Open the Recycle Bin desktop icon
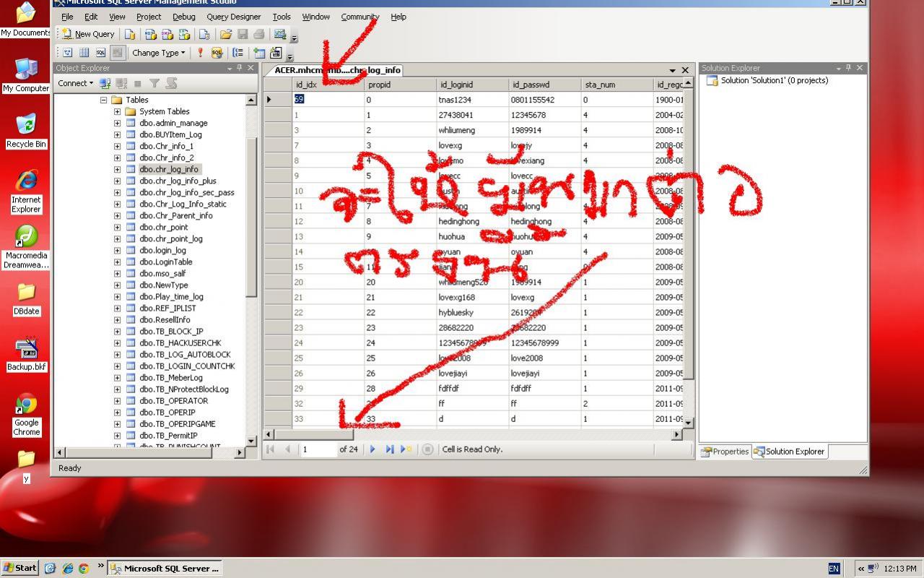Viewport: 924px width, 578px height. [x=26, y=131]
